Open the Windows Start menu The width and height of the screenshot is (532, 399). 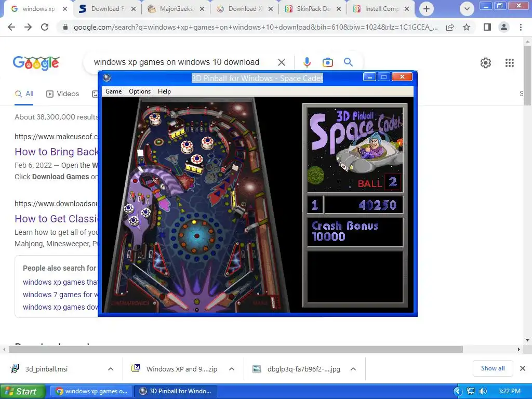[23, 391]
